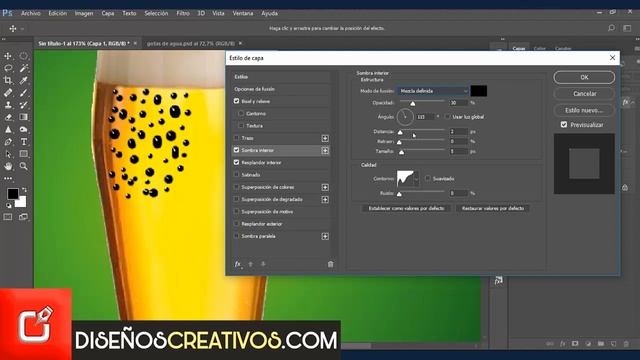Select the Brush tool

click(24, 93)
